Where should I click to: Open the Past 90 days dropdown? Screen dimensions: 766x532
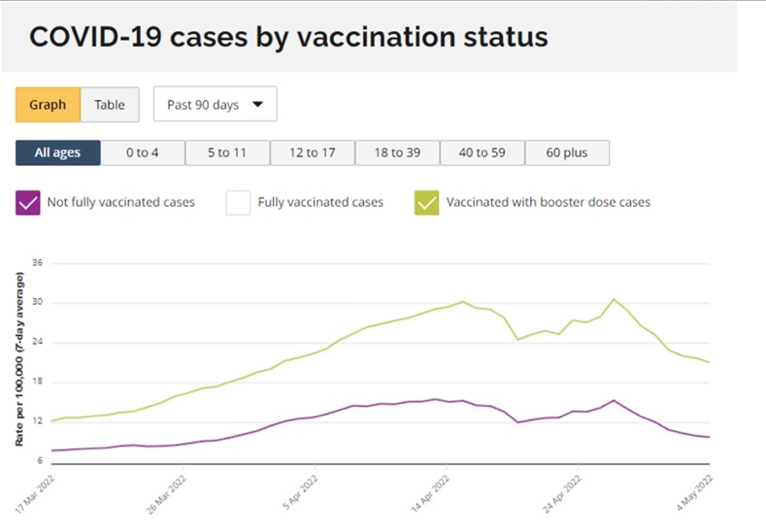[x=215, y=104]
